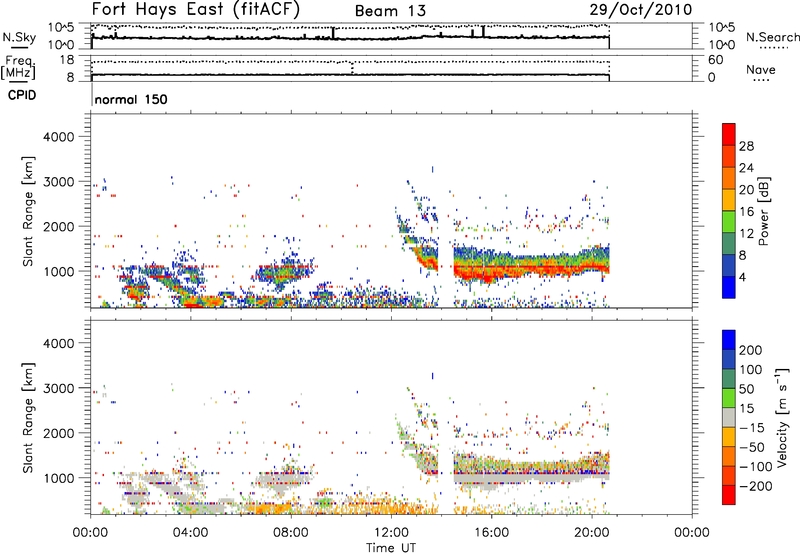800x554 pixels.
Task: Click the "20:00" time axis label
Action: pos(591,533)
